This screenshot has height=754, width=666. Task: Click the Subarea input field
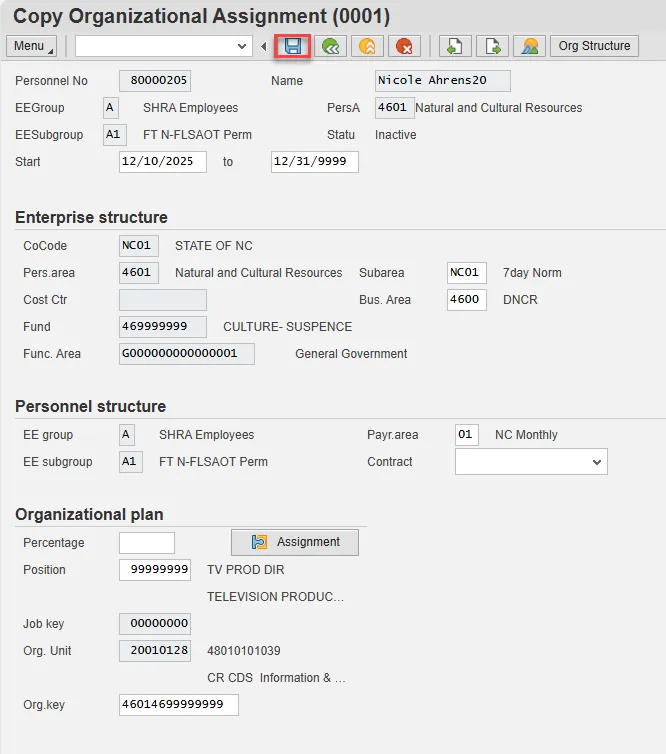(x=466, y=273)
